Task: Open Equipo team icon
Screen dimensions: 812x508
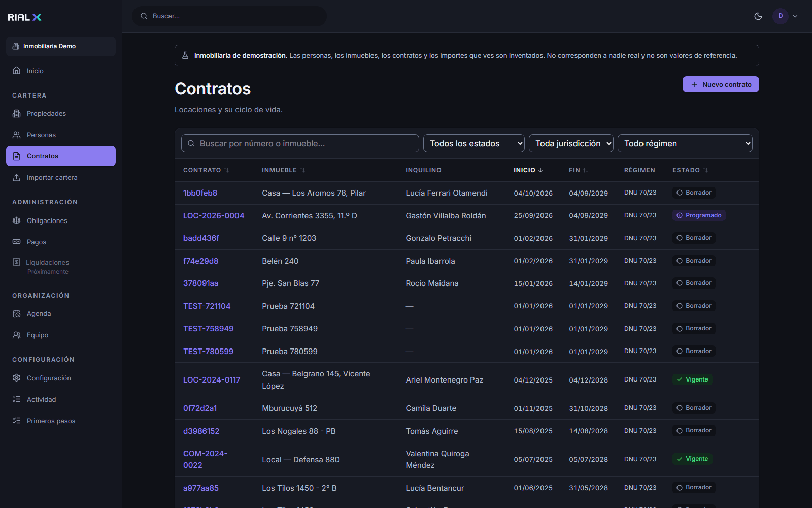Action: coord(17,335)
